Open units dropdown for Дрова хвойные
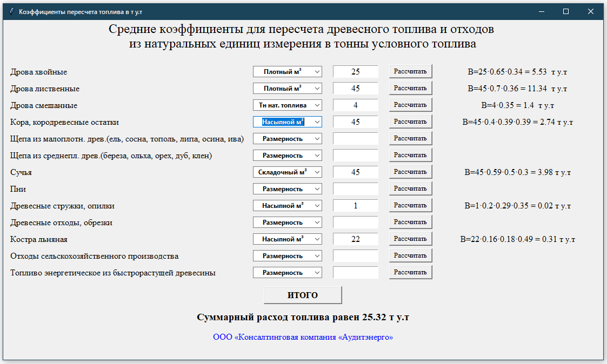The width and height of the screenshot is (607, 364). [x=287, y=72]
